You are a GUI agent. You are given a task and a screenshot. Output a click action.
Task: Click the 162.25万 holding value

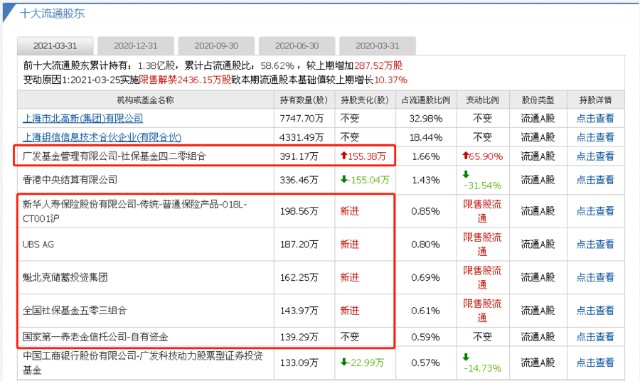coord(299,277)
